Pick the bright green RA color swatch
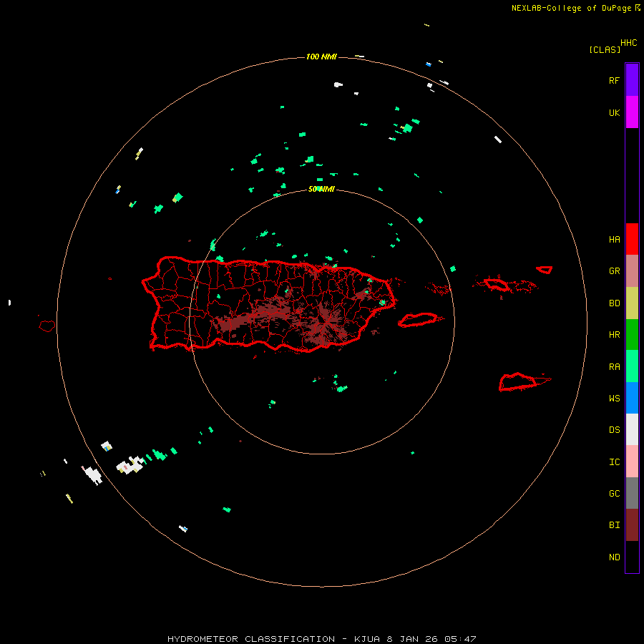The image size is (644, 644). (632, 366)
